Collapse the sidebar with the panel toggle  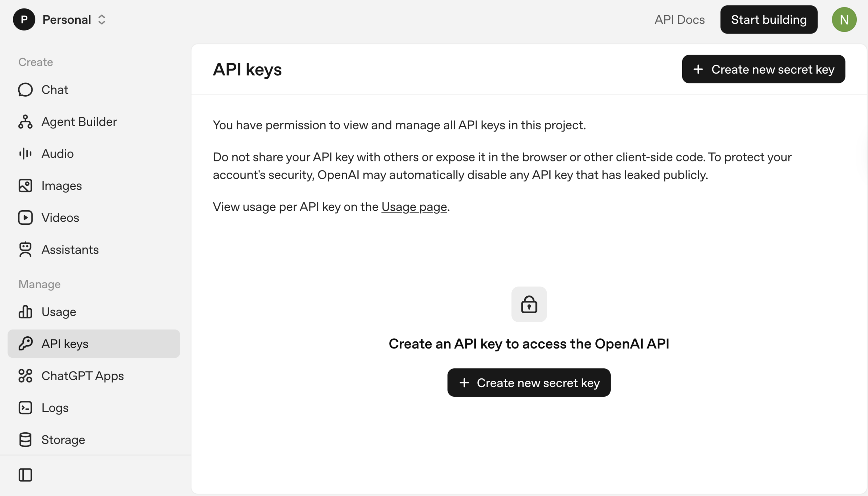(x=25, y=475)
